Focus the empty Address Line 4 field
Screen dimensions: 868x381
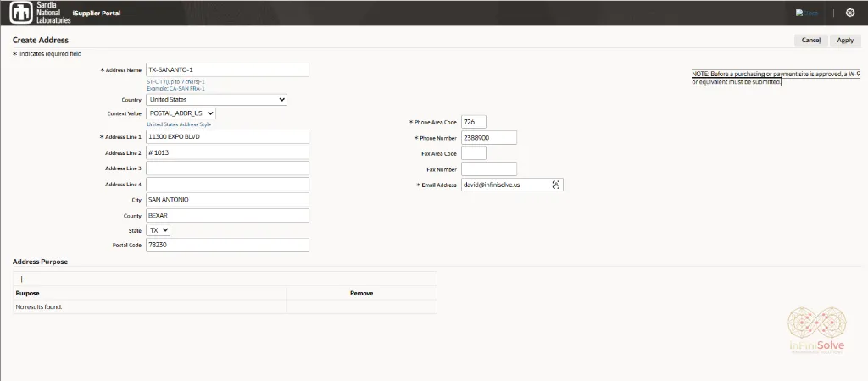pos(227,184)
